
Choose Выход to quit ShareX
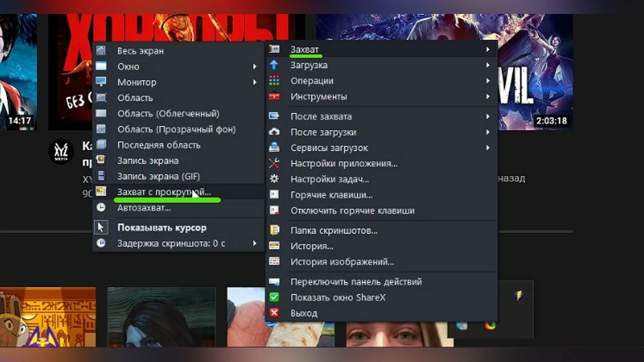tap(382, 313)
